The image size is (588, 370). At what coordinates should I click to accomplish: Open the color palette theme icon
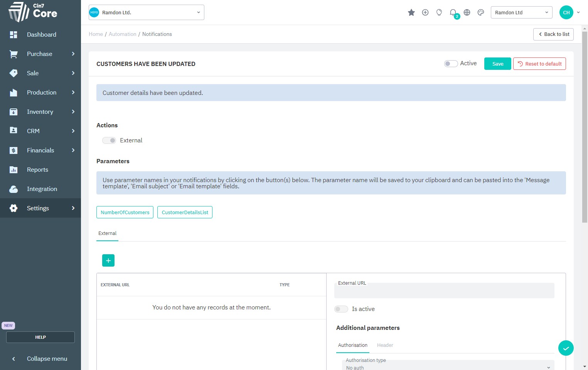(x=480, y=13)
